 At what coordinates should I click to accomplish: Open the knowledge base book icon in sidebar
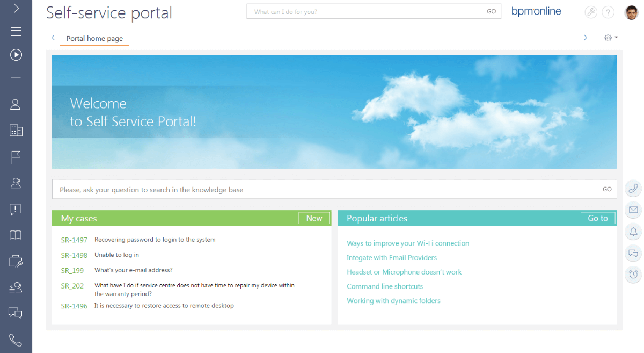16,235
